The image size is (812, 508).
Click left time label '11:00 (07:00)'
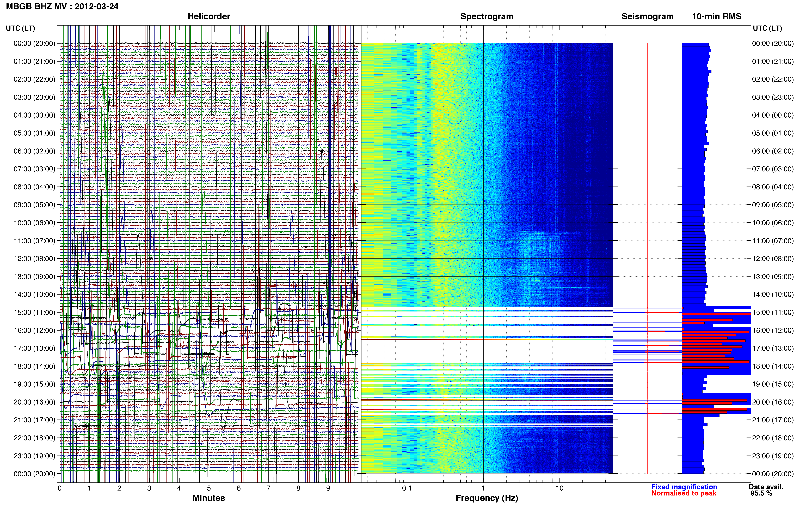[34, 241]
